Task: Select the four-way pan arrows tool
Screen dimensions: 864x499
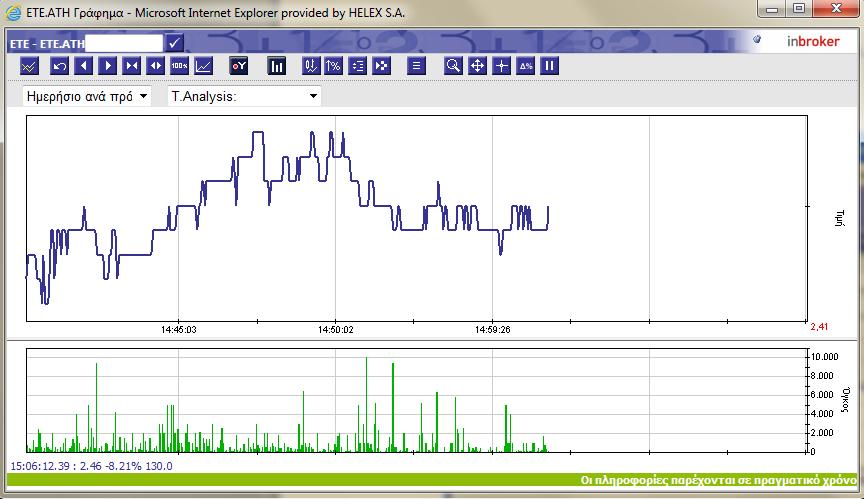Action: point(477,66)
